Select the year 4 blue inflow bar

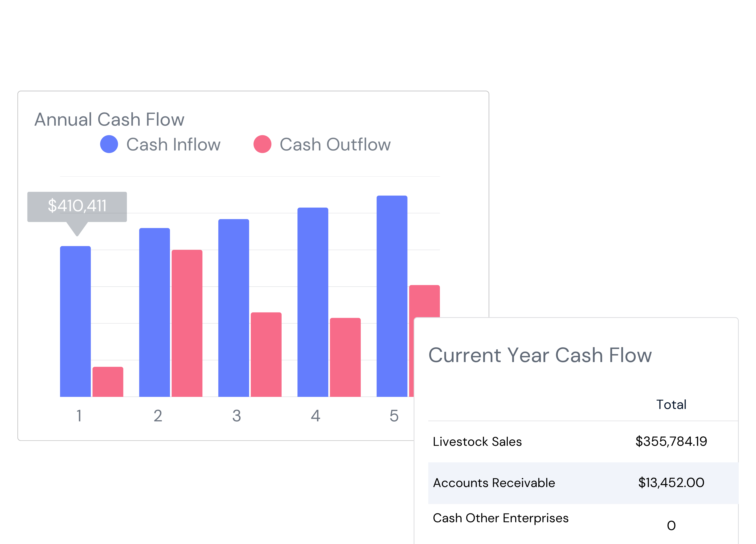(x=313, y=302)
